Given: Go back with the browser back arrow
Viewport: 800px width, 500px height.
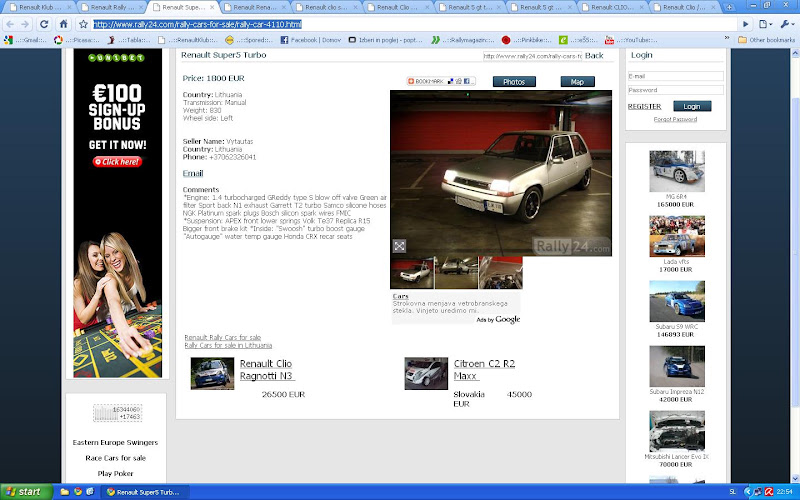Looking at the screenshot, I should 10,24.
